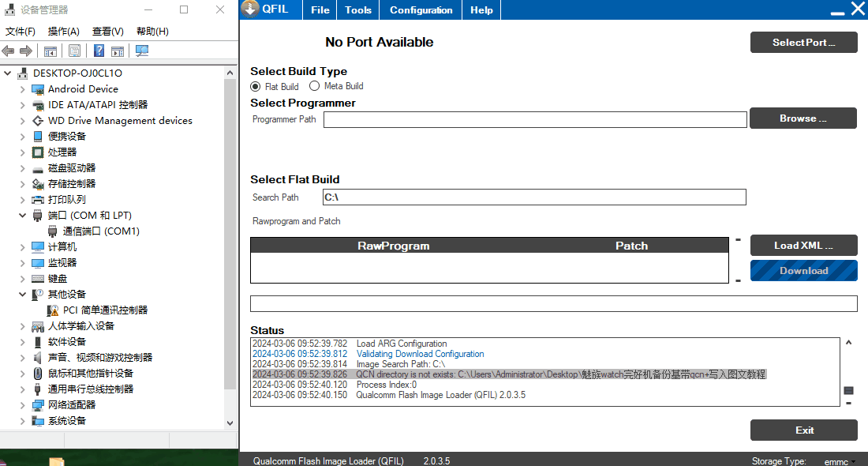Click the mouse and pointing devices icon
Image resolution: width=868 pixels, height=466 pixels.
[38, 374]
